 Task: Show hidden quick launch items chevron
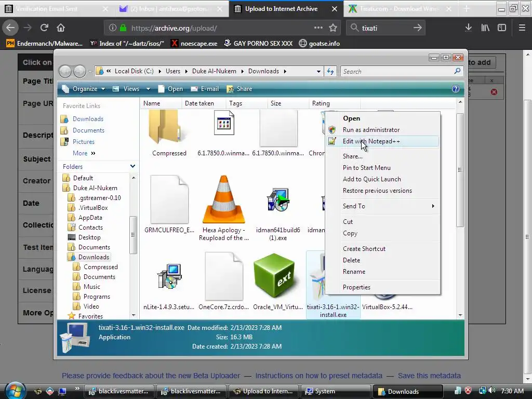coord(77,388)
